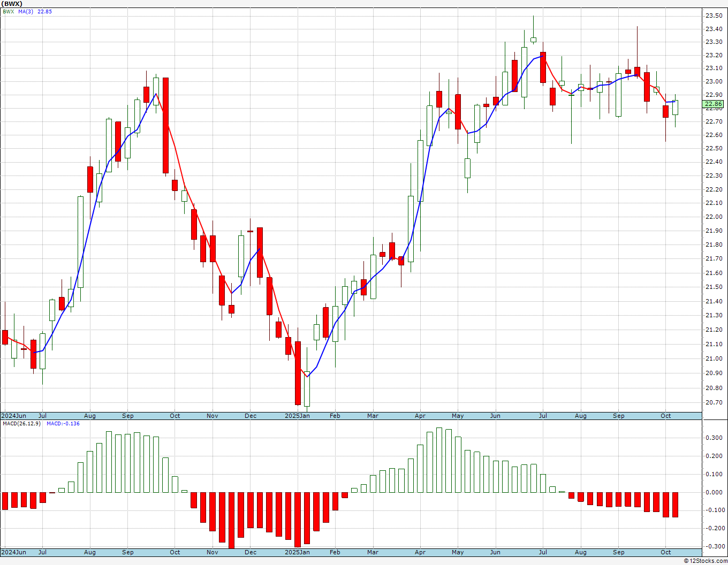Click the 22.40 price axis label
The width and height of the screenshot is (728, 565).
(x=714, y=162)
